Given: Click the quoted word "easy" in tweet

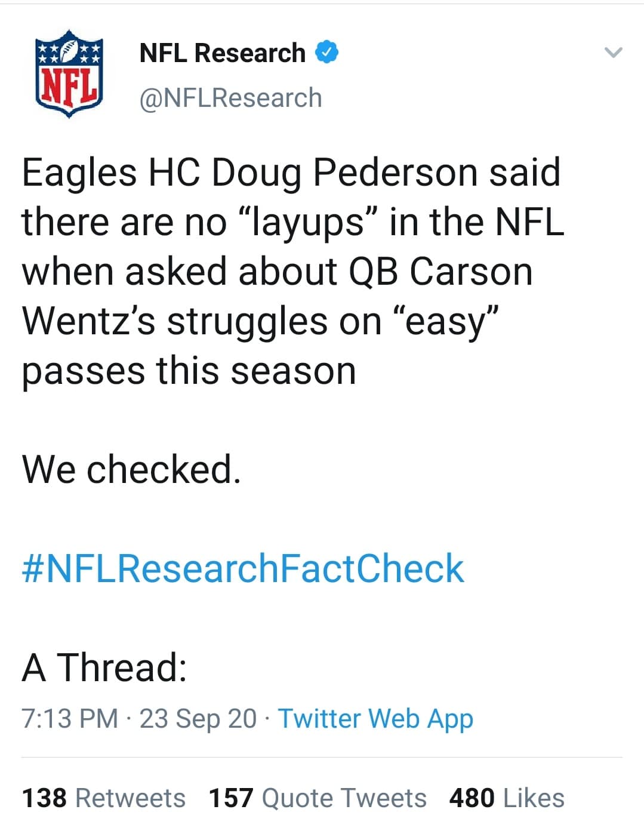Looking at the screenshot, I should pyautogui.click(x=444, y=321).
